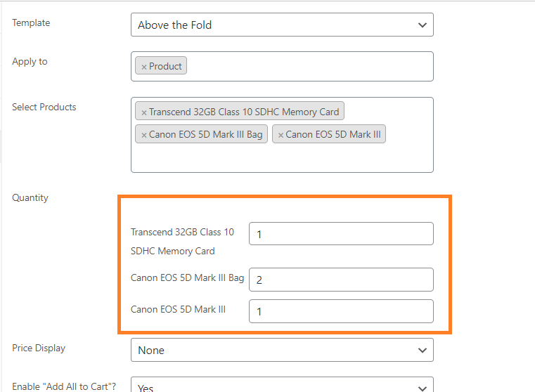
Task: Click the Transcend 32GB Class 10 quantity label
Action: pos(182,242)
